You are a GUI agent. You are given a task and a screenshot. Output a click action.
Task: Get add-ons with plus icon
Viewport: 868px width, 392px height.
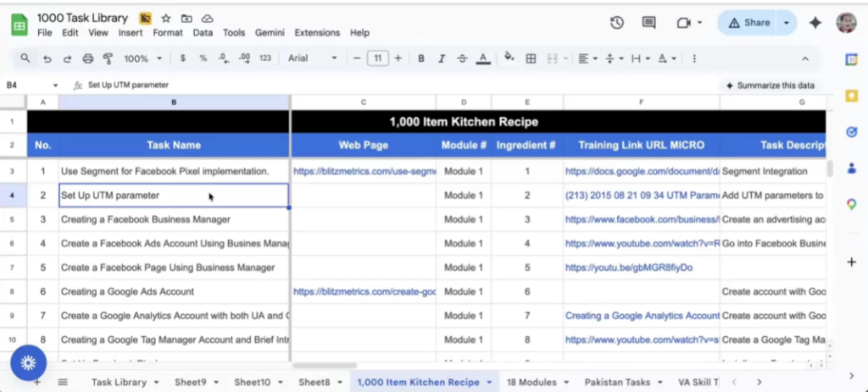(x=851, y=262)
